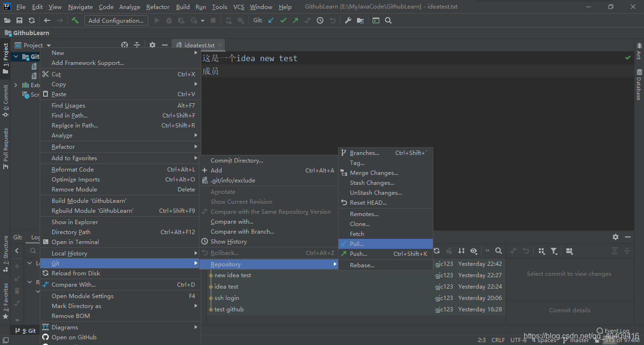Select Push... in the Repository submenu
The width and height of the screenshot is (644, 345).
pos(385,254)
